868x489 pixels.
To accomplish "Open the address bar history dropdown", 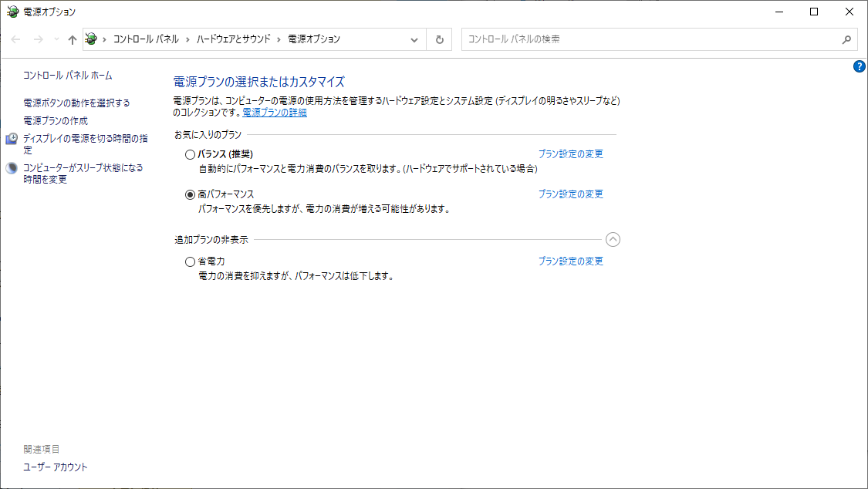I will 414,39.
